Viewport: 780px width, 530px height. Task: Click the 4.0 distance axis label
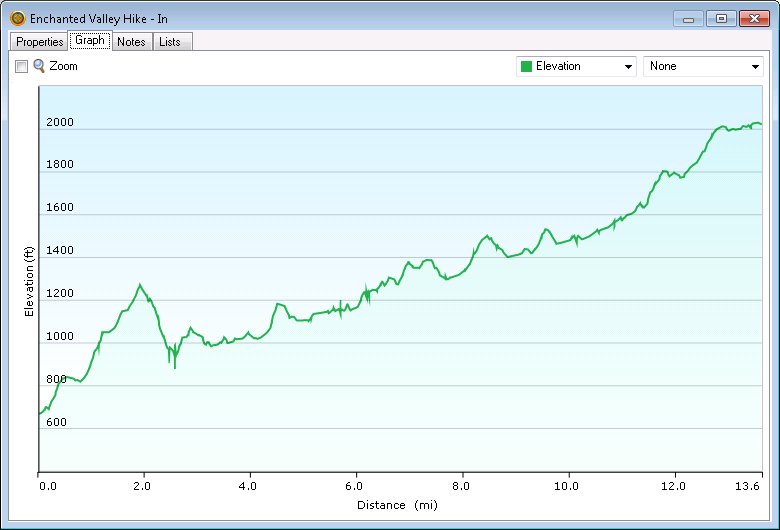pyautogui.click(x=248, y=486)
